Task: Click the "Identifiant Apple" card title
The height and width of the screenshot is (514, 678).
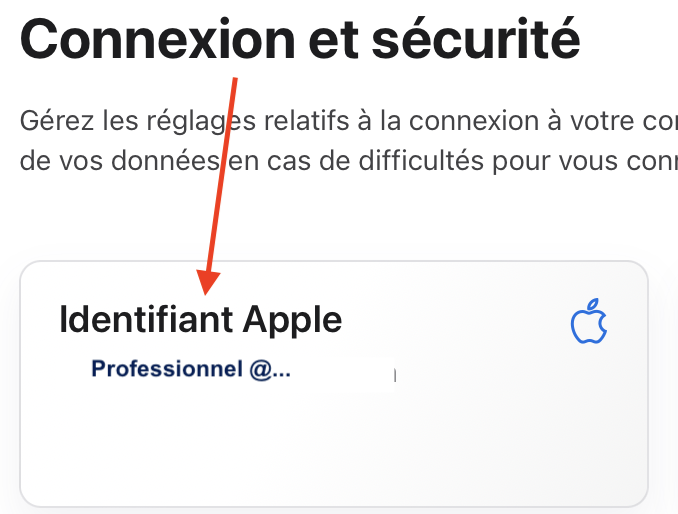Action: (200, 320)
